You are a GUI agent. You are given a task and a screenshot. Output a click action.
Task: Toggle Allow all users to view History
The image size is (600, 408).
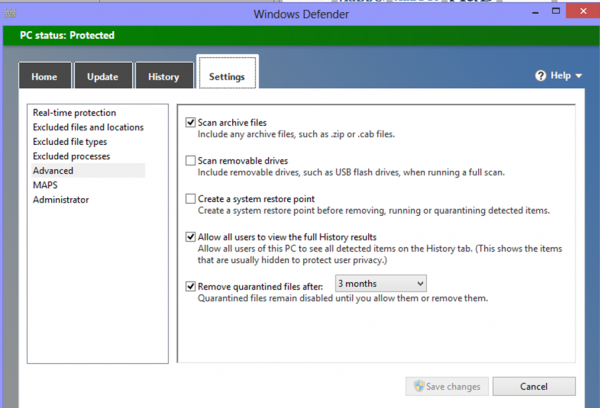pyautogui.click(x=191, y=237)
